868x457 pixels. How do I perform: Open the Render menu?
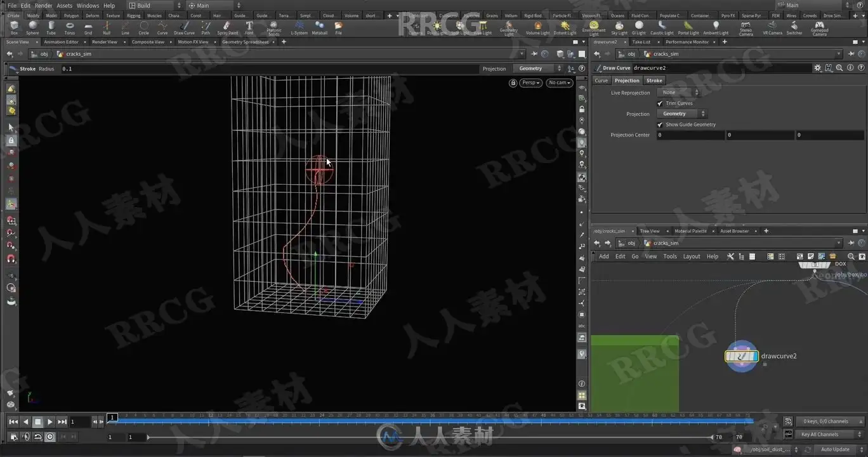coord(43,6)
